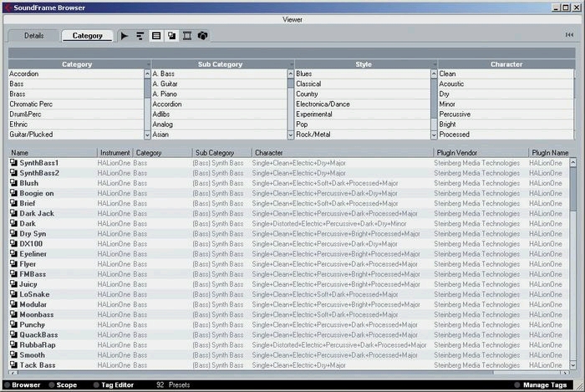Click the 92 Presets count in status bar
The height and width of the screenshot is (392, 585).
pos(173,385)
